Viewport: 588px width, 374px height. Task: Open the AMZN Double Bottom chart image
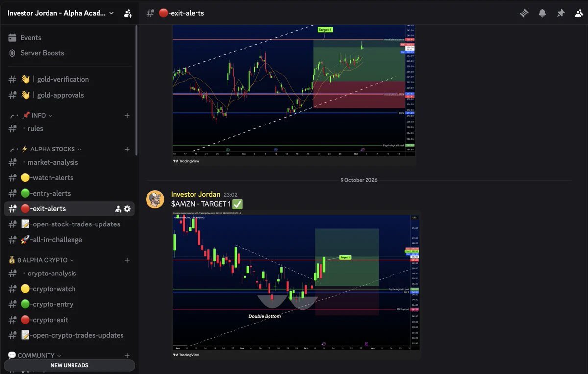[296, 286]
